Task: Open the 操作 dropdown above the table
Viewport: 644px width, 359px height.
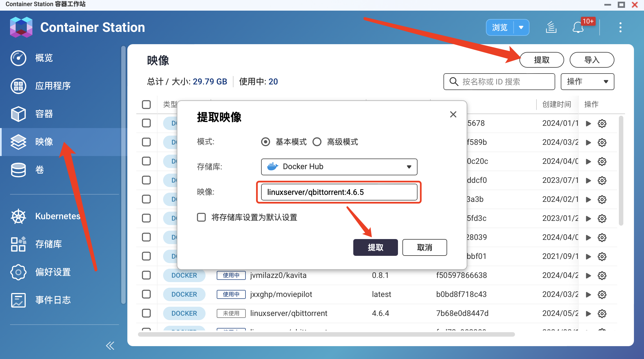Action: [x=587, y=82]
